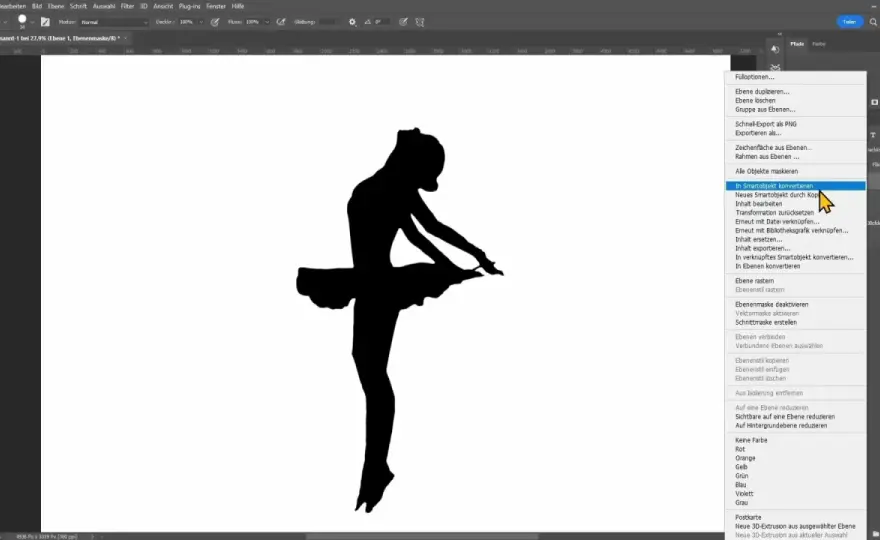Toggle airbrush build-up effect icon
The height and width of the screenshot is (540, 880).
coord(281,22)
